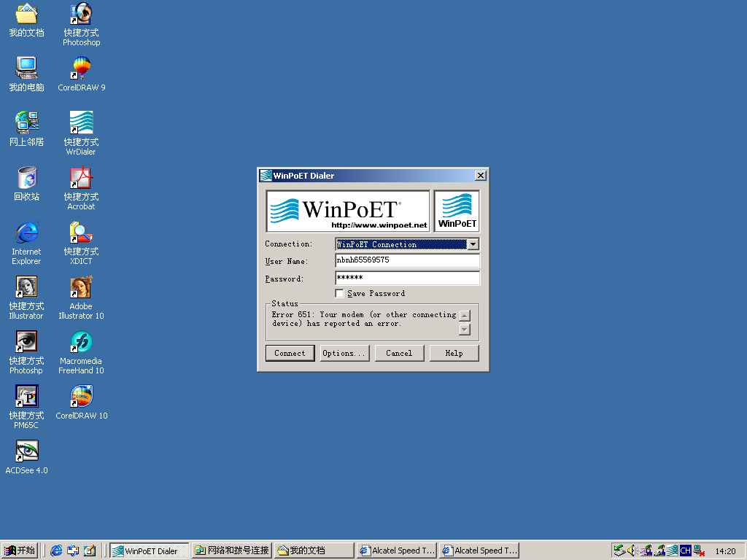
Task: Open the 我的文档 desktop folder icon
Action: 27,20
